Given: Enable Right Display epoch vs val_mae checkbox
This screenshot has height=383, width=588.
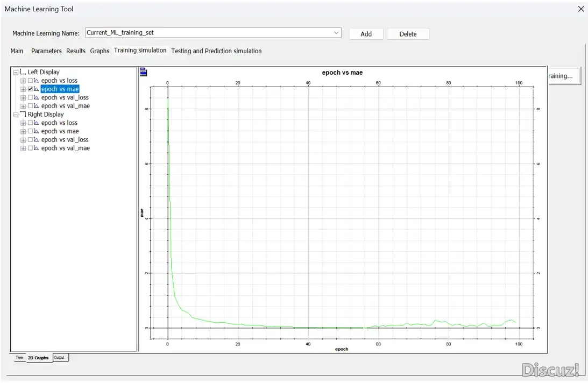Looking at the screenshot, I should tap(30, 148).
